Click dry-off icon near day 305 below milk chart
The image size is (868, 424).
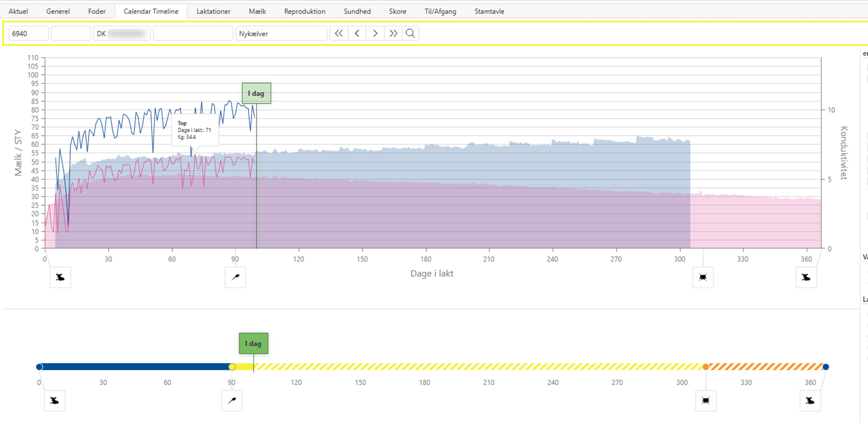[703, 278]
